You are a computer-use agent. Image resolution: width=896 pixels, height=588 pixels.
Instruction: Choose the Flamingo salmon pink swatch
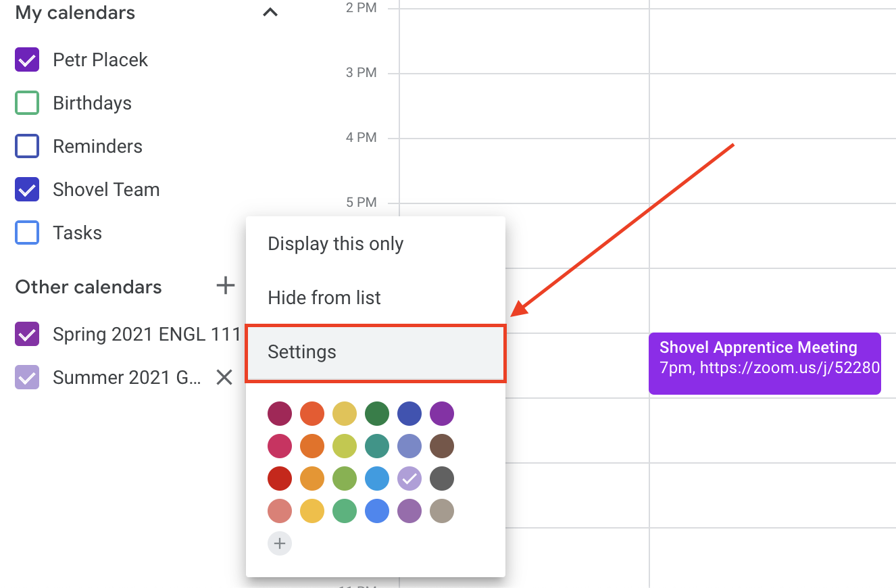click(280, 510)
